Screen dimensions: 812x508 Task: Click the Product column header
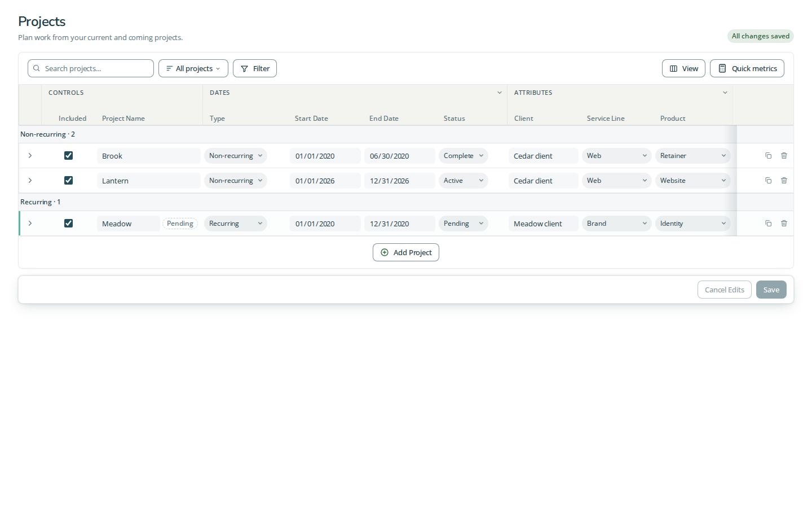[673, 119]
